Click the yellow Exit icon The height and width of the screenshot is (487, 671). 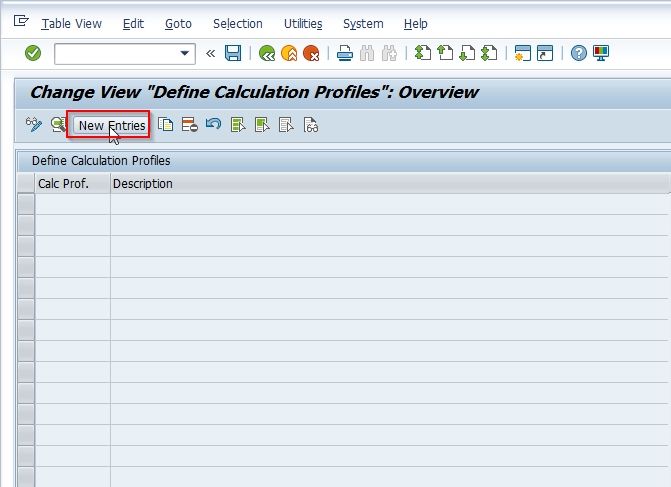coord(289,53)
